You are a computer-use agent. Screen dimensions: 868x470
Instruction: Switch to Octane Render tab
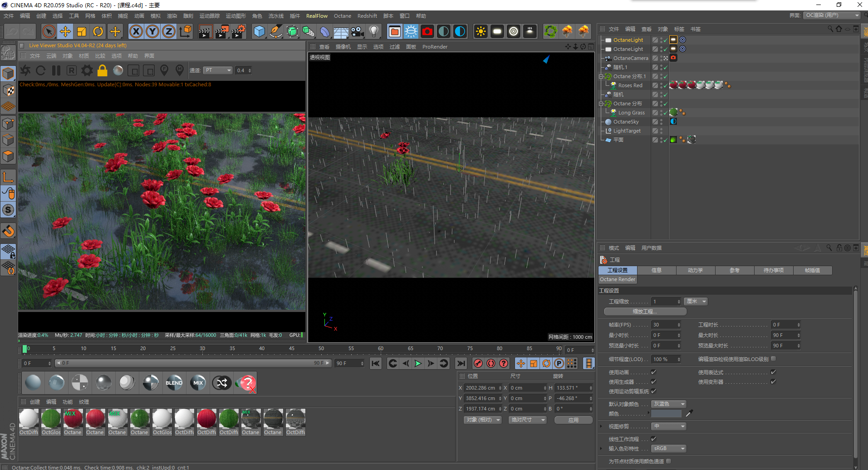tap(618, 279)
